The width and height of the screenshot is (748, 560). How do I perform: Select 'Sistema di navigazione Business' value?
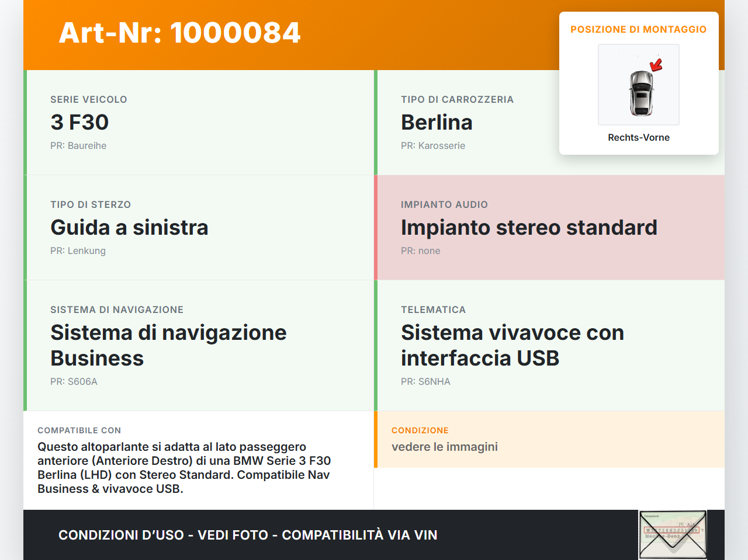168,345
